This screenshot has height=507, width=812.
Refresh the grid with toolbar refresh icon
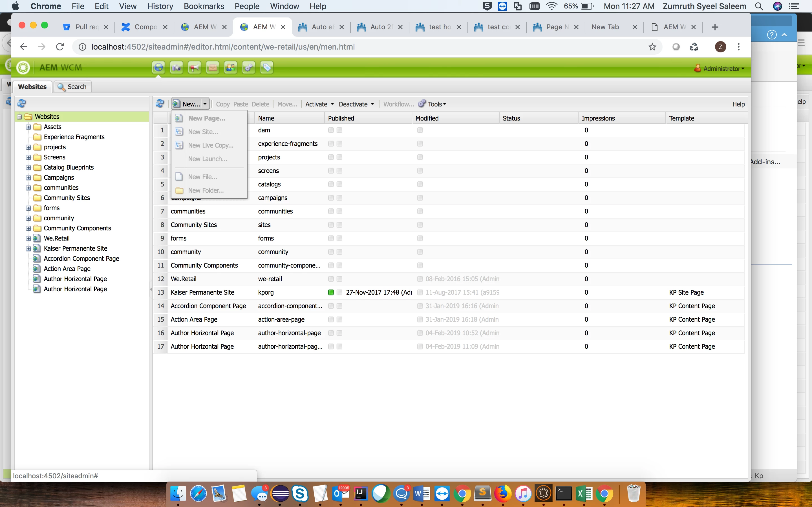tap(160, 104)
